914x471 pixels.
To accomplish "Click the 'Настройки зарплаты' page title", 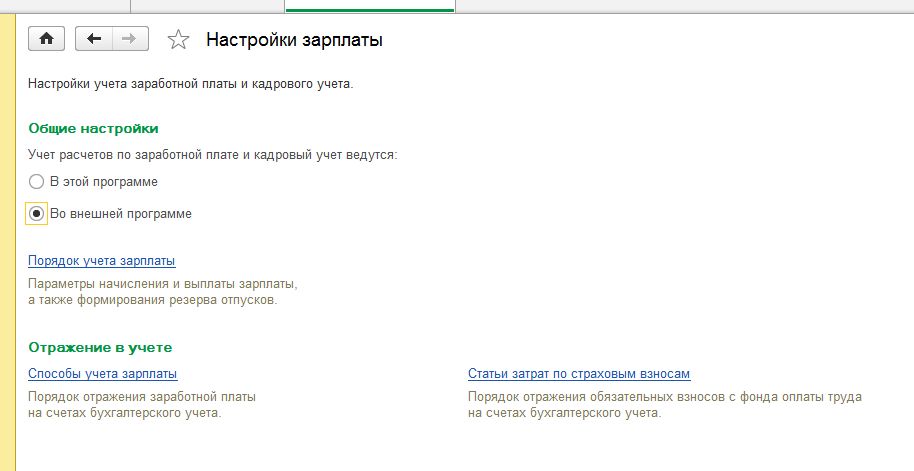I will [x=294, y=40].
